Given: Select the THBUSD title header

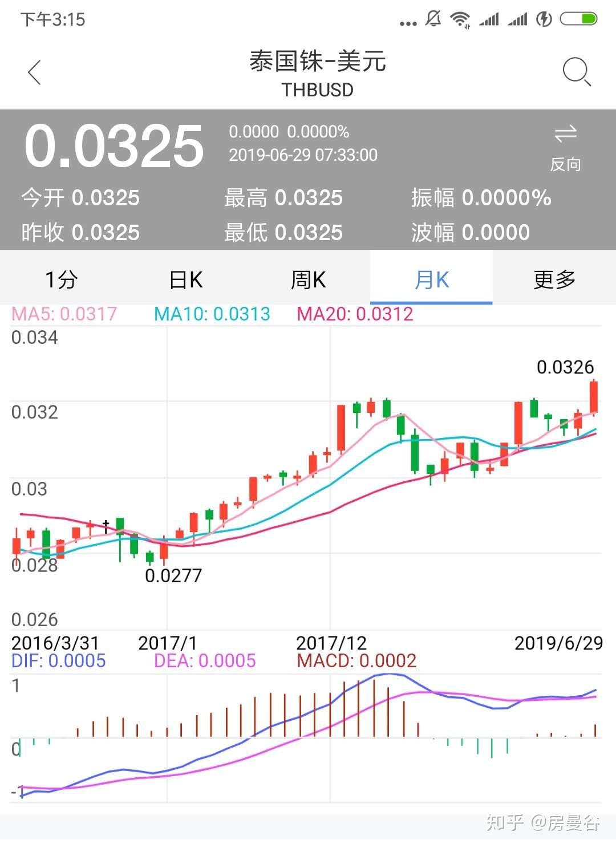Looking at the screenshot, I should tap(317, 90).
